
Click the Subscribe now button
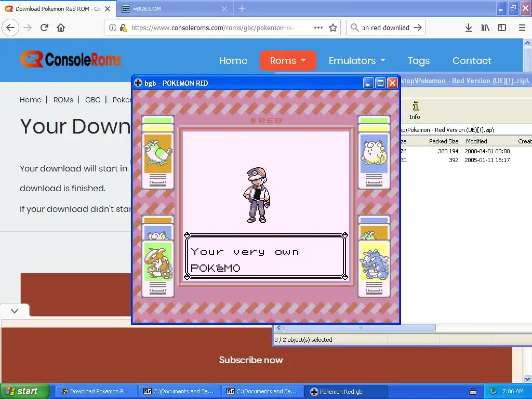(x=251, y=360)
